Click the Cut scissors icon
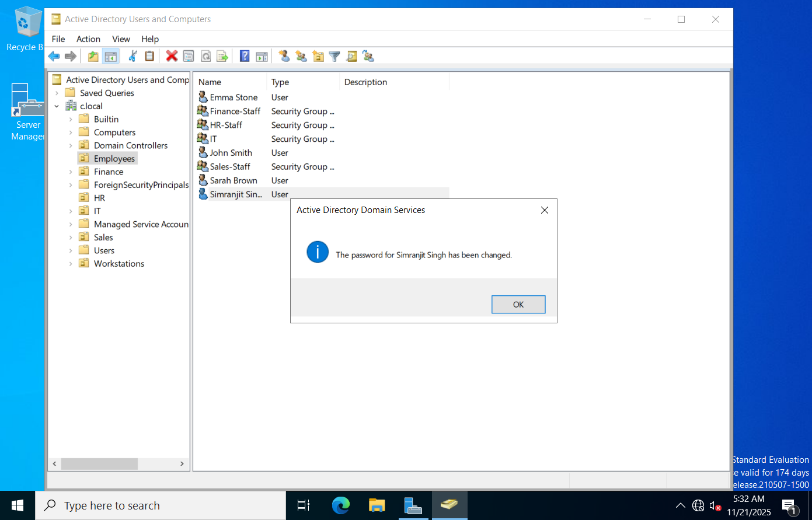Screen dimensions: 812x520 133,56
